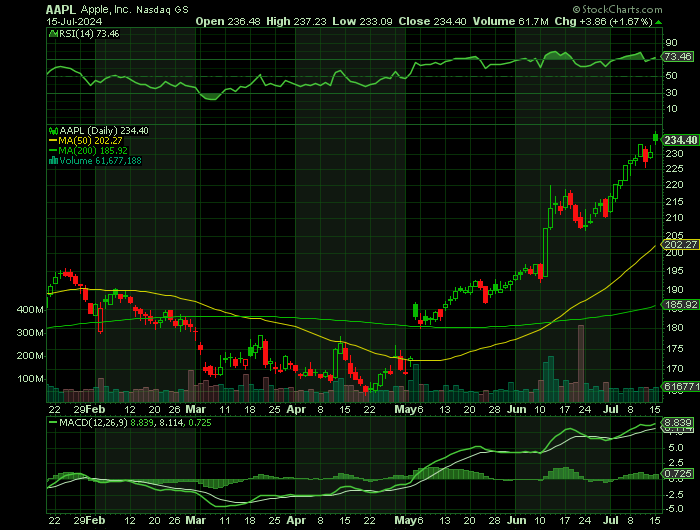The image size is (700, 530).
Task: Click the candlestick icon beside AAPL (Daily)
Action: (x=53, y=131)
